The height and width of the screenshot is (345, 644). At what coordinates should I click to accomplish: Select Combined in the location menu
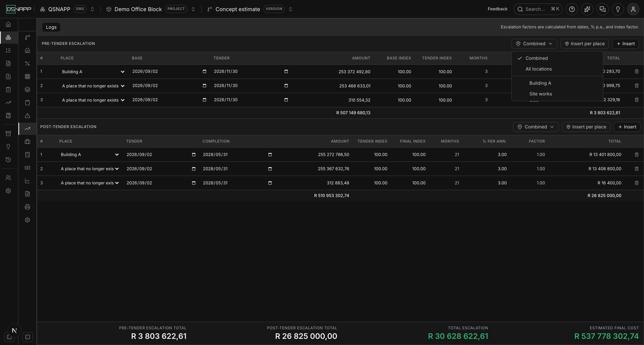tap(557, 58)
